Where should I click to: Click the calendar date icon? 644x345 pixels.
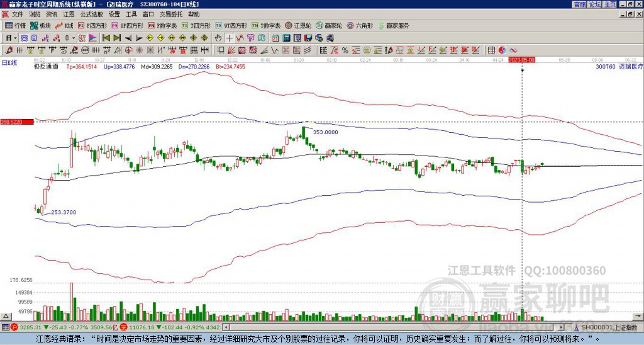(x=275, y=38)
